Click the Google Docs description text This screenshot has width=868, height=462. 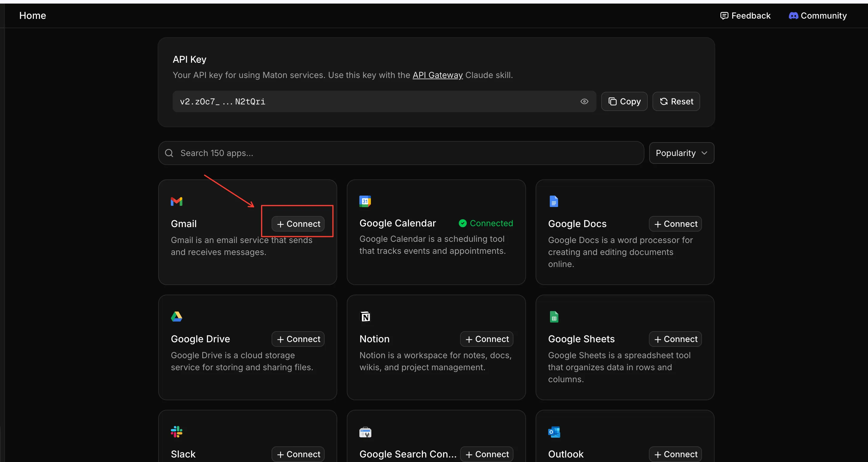pos(620,252)
